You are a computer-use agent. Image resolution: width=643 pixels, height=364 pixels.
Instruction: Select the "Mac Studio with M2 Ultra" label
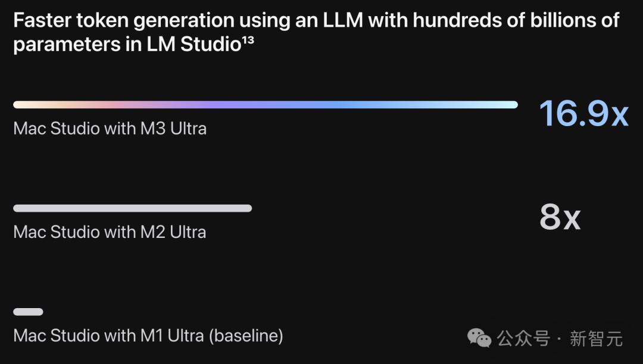point(110,232)
